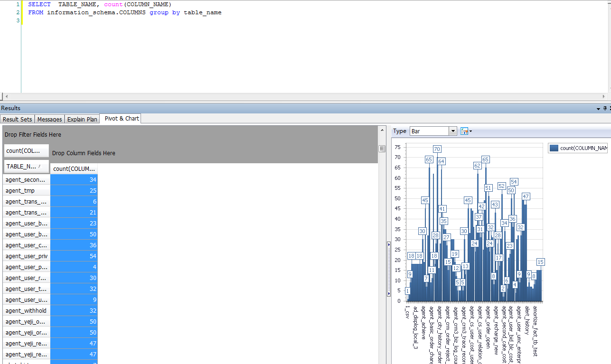Click the 1_csv axis label

[407, 312]
